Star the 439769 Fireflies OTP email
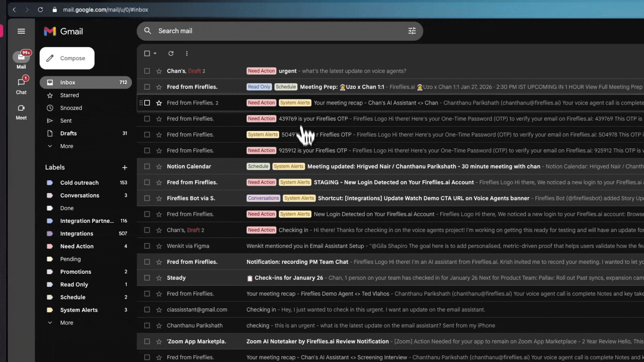 click(159, 119)
